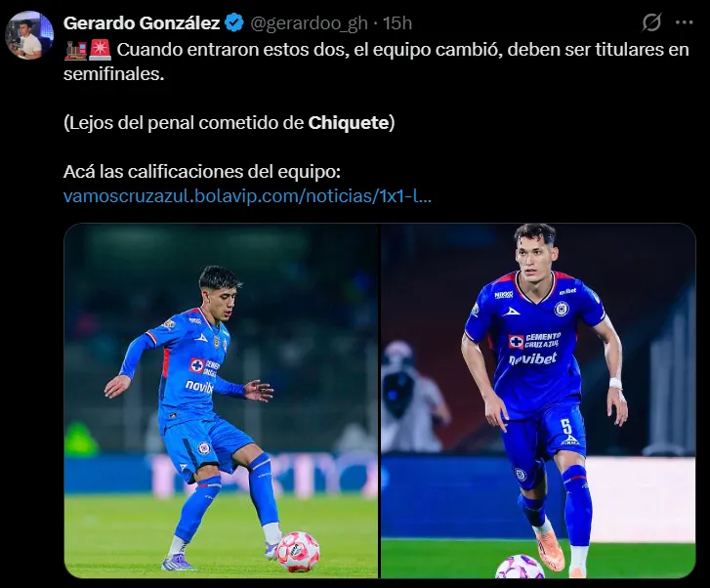Click the blue verified badge
This screenshot has height=588, width=710.
[235, 22]
